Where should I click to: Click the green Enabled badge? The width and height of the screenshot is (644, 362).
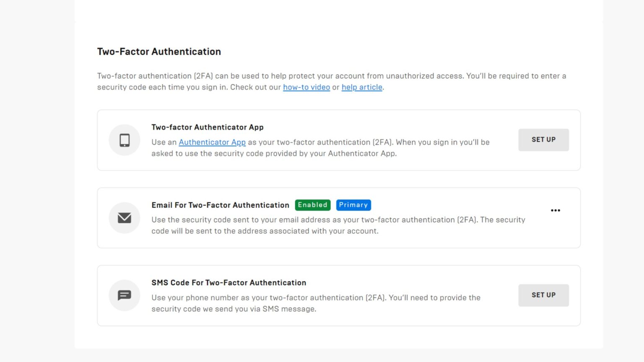click(312, 205)
